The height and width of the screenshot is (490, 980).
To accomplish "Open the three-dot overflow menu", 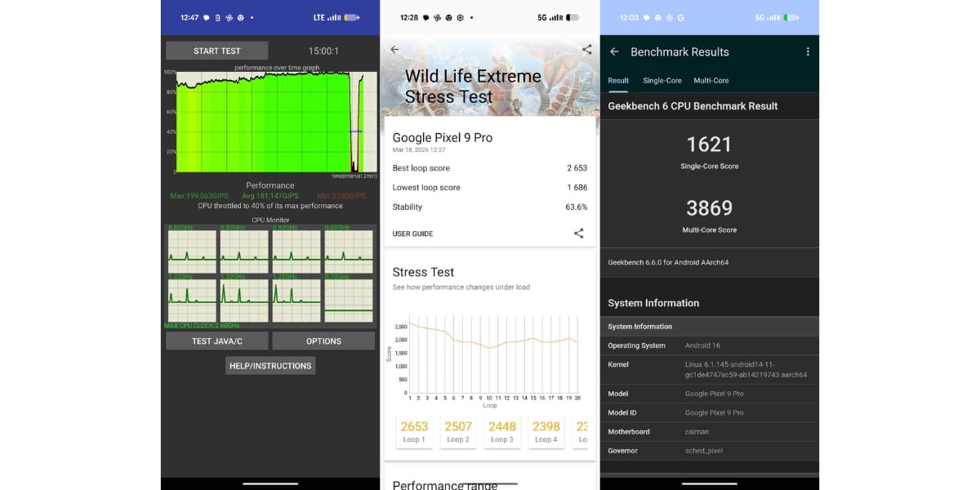I will [808, 51].
